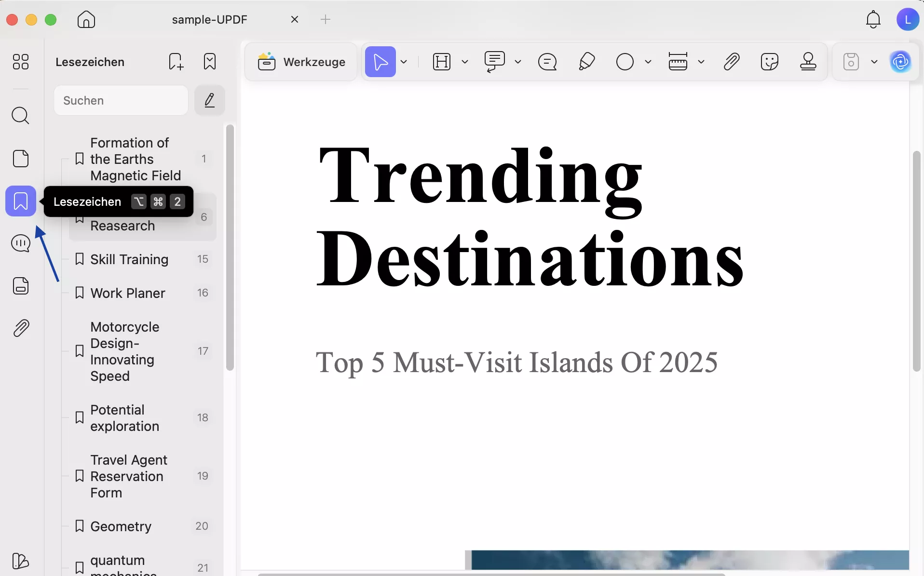
Task: Open the page panel in sidebar
Action: pyautogui.click(x=20, y=159)
